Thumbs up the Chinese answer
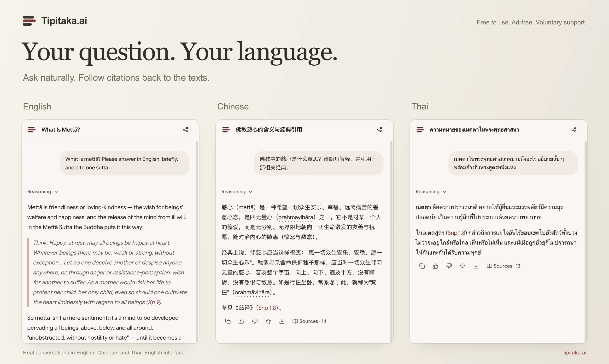The image size is (609, 364). pyautogui.click(x=241, y=321)
